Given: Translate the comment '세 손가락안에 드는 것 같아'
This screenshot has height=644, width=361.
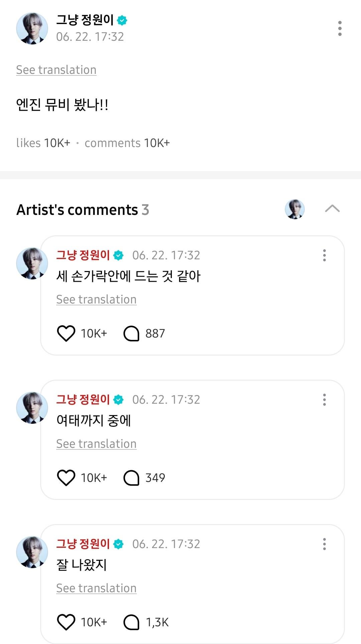Looking at the screenshot, I should click(96, 299).
